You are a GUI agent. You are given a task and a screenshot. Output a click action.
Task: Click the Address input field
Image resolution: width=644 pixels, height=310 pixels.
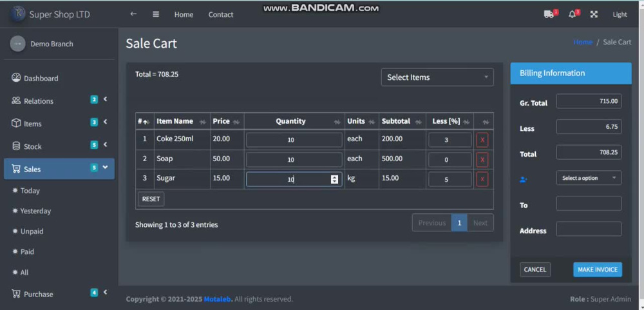(589, 229)
